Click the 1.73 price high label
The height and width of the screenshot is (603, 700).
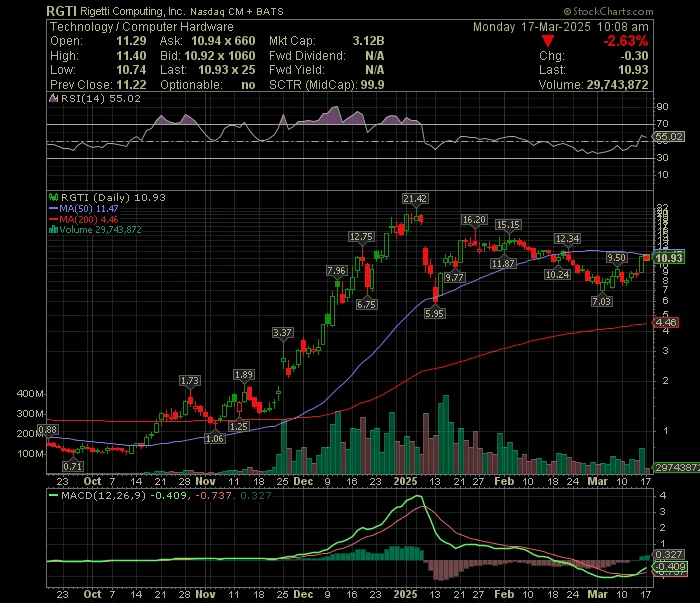(190, 381)
